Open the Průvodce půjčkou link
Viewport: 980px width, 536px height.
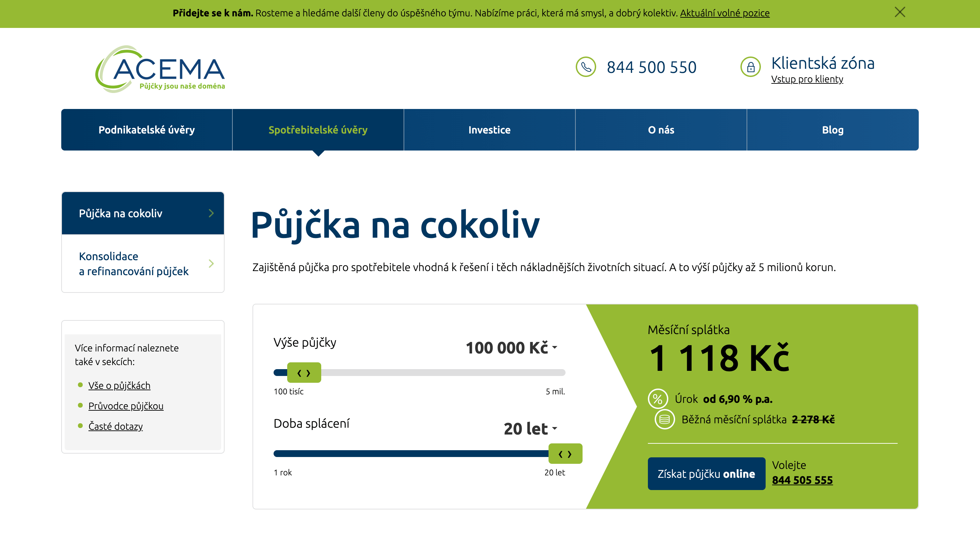[x=126, y=406]
